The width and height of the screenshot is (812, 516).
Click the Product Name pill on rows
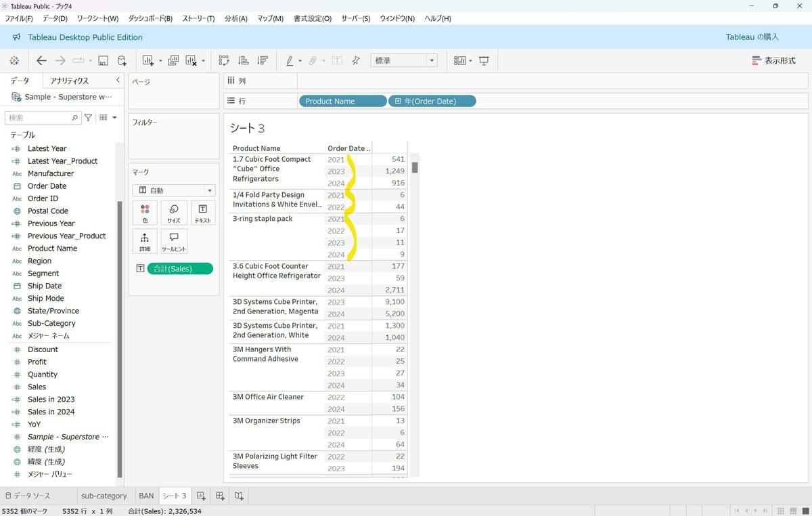click(x=342, y=101)
